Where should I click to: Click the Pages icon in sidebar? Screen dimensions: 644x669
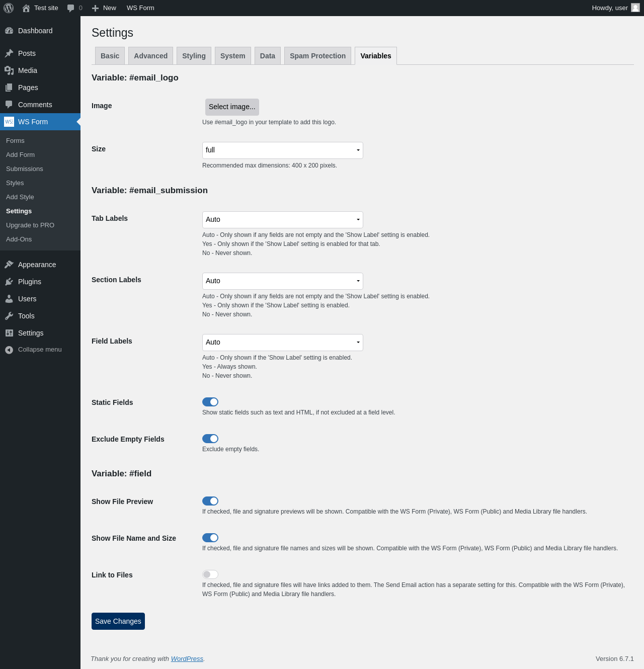(9, 88)
